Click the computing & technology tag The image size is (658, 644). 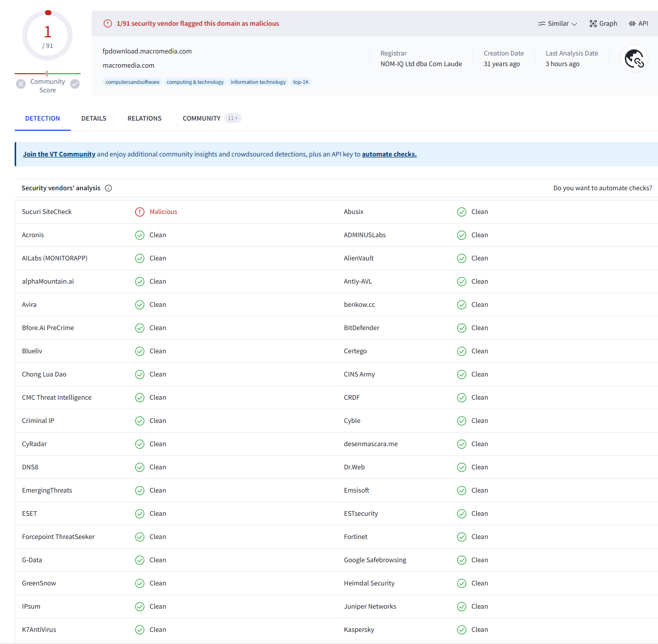coord(195,82)
